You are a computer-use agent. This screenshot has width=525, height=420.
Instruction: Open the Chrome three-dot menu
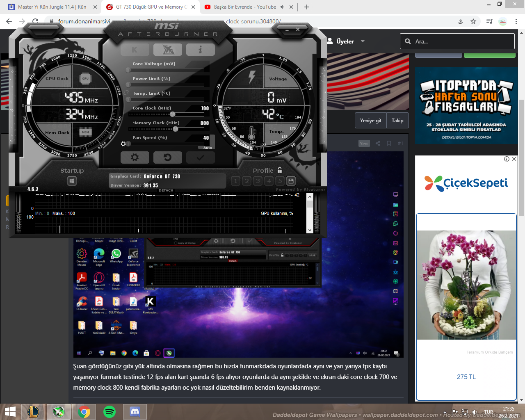click(x=516, y=21)
